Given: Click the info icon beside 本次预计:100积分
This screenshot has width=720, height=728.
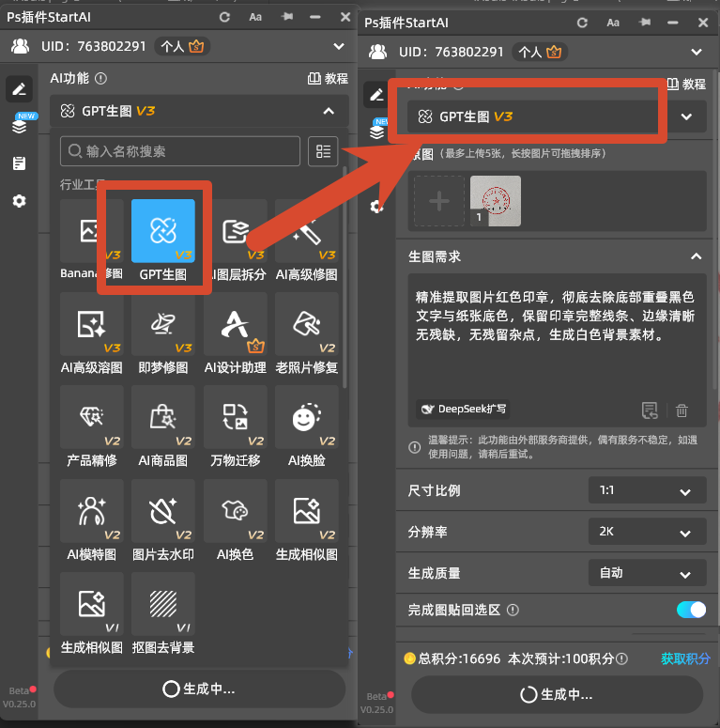Looking at the screenshot, I should click(622, 658).
